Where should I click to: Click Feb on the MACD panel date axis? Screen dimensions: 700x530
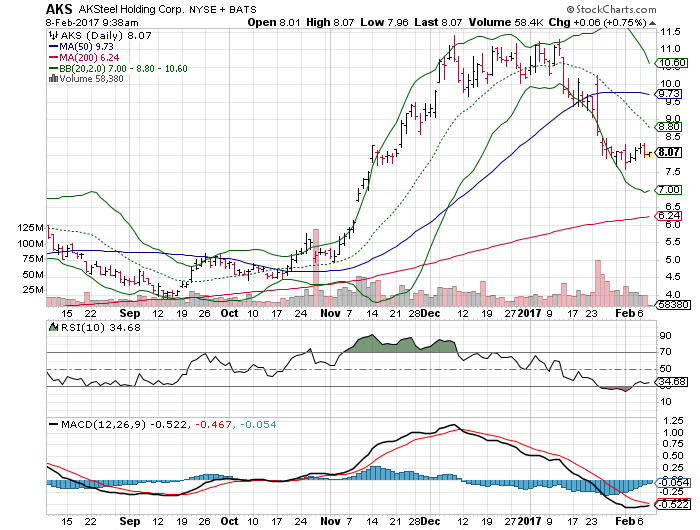[625, 521]
